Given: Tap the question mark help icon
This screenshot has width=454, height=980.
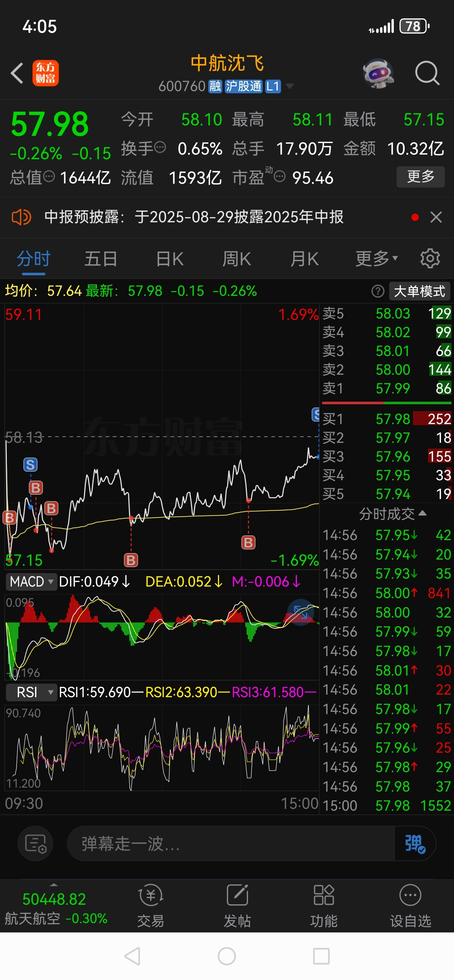Looking at the screenshot, I should [x=378, y=291].
